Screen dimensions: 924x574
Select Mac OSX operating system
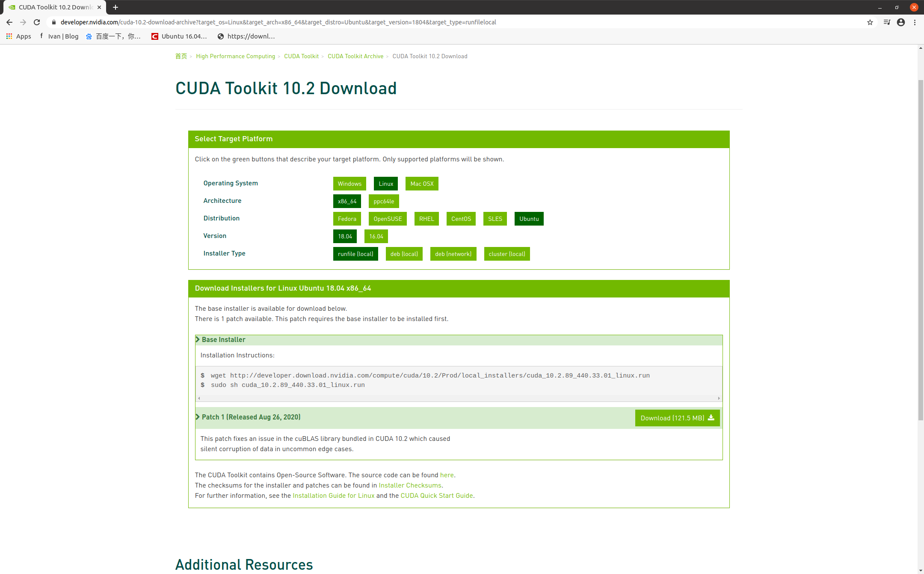422,184
